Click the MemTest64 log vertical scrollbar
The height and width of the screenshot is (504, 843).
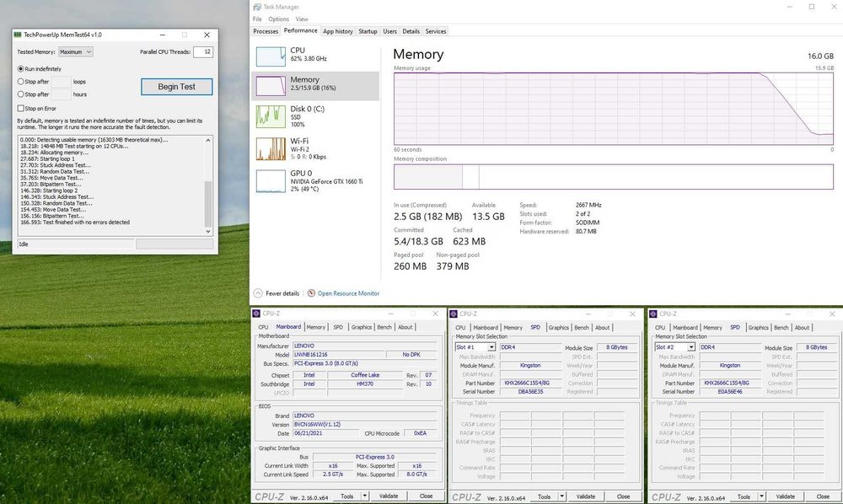[x=208, y=185]
